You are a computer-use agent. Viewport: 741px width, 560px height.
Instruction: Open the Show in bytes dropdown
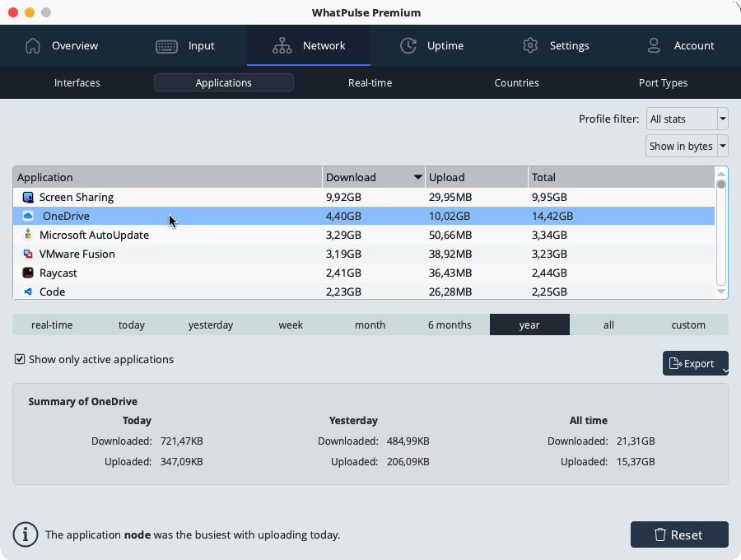[687, 146]
